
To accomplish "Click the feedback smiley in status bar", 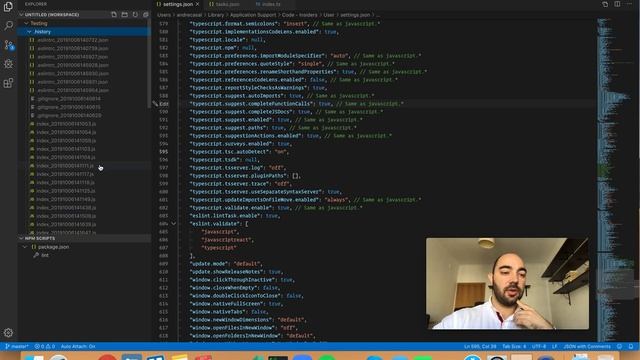I will (x=620, y=346).
